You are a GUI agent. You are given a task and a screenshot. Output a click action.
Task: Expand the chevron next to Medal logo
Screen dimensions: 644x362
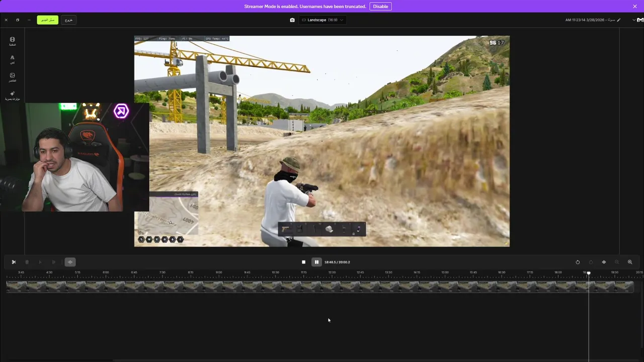pos(633,20)
